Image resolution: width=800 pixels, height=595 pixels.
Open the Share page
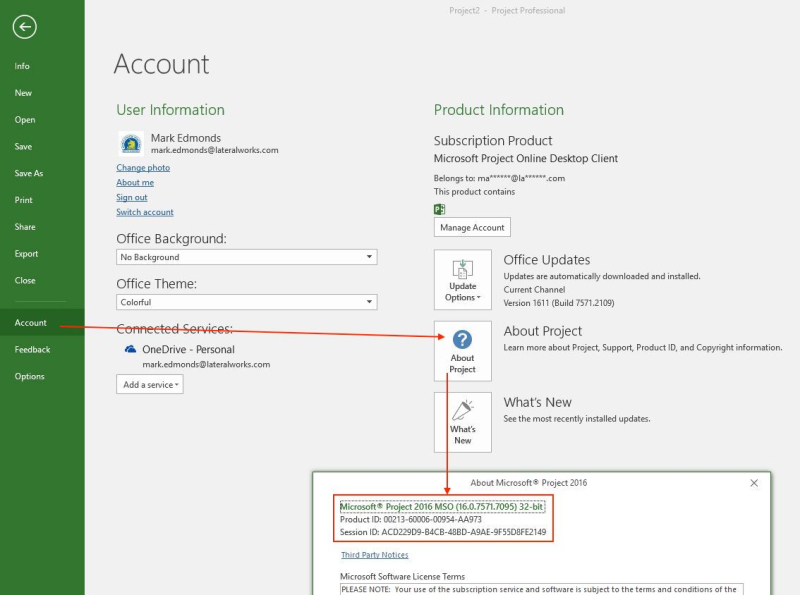(x=25, y=227)
